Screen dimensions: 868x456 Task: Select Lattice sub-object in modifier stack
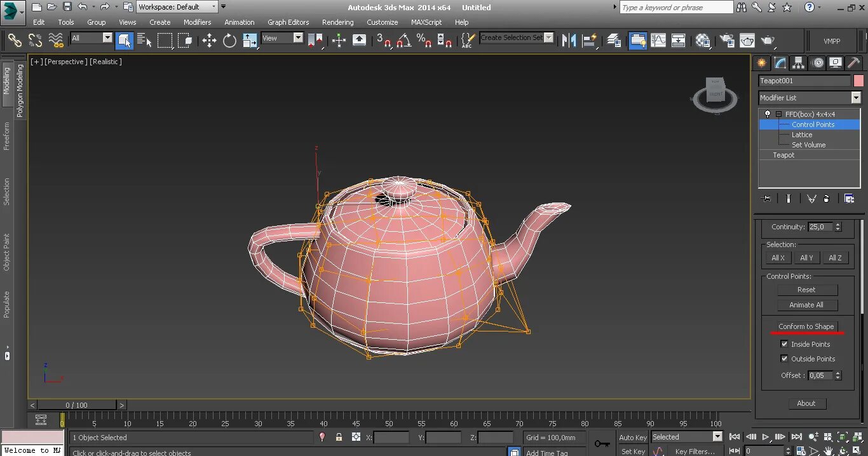(802, 135)
